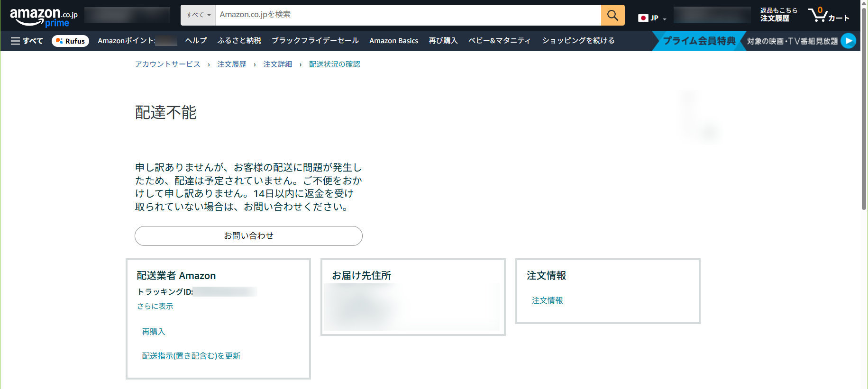This screenshot has height=389, width=868.
Task: Expand tracking details via さらに表示
Action: pos(155,306)
